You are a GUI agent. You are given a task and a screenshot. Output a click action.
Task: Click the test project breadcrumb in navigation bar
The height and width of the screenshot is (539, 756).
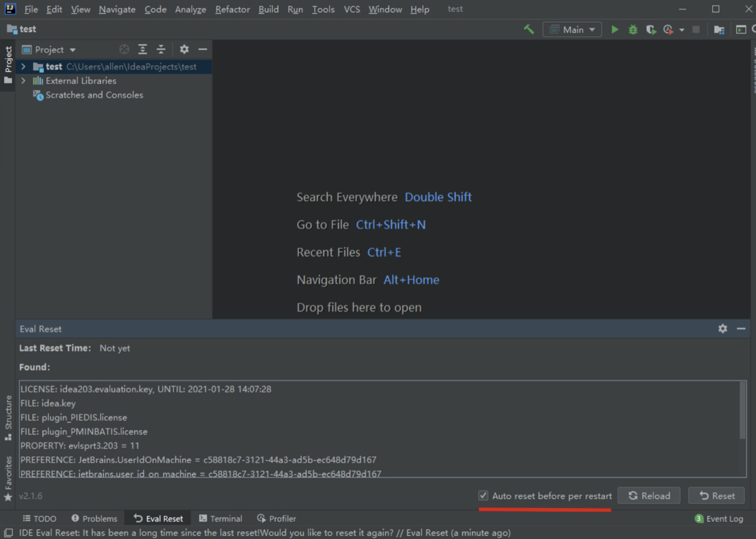point(22,29)
